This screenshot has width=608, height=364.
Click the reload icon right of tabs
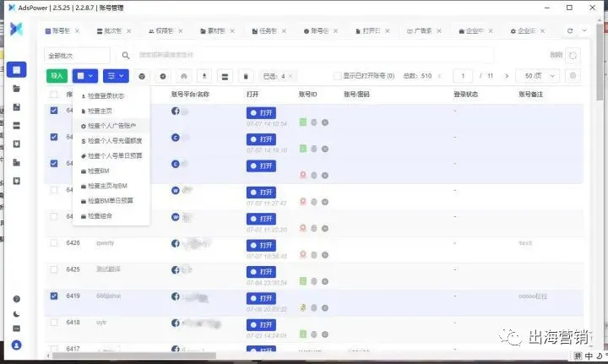pyautogui.click(x=570, y=30)
